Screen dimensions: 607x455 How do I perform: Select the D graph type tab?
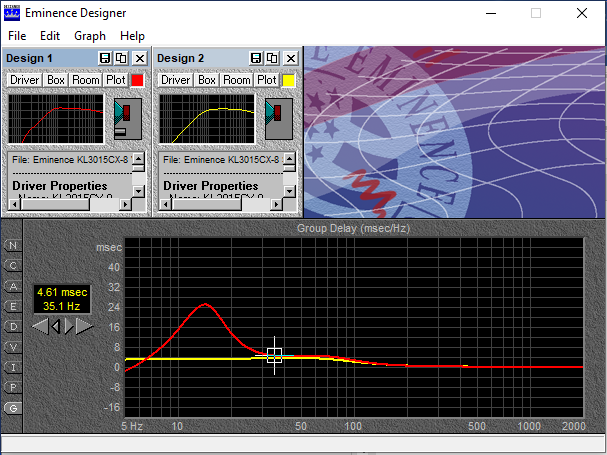tap(13, 326)
